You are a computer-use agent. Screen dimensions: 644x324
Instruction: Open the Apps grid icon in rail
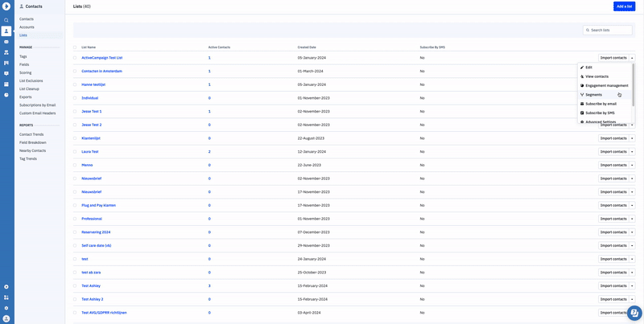pos(6,297)
